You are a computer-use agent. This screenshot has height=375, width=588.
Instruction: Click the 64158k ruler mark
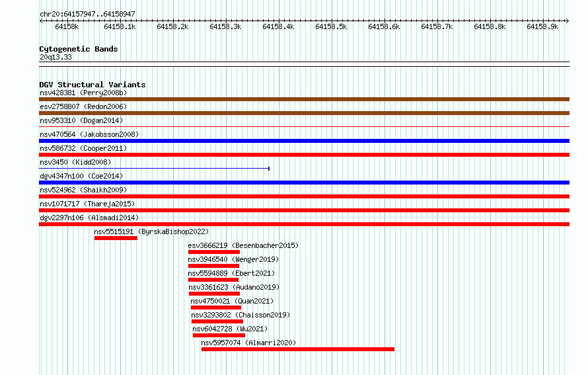[x=67, y=26]
